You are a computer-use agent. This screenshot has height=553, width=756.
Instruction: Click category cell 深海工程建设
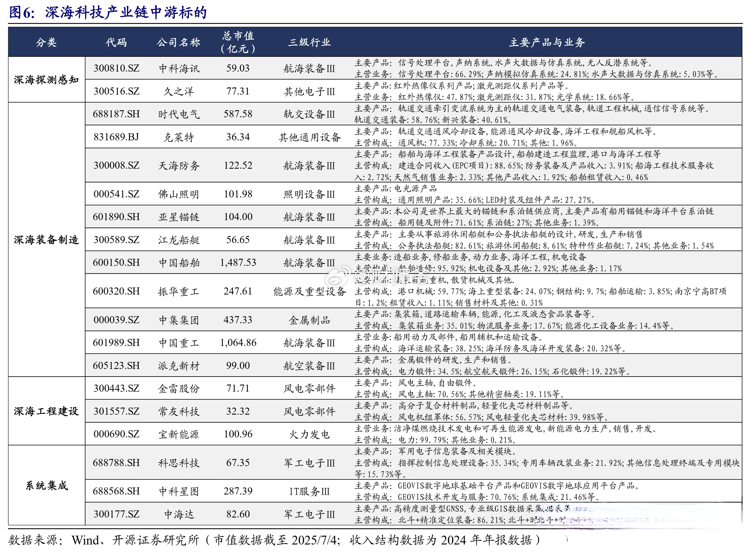47,411
